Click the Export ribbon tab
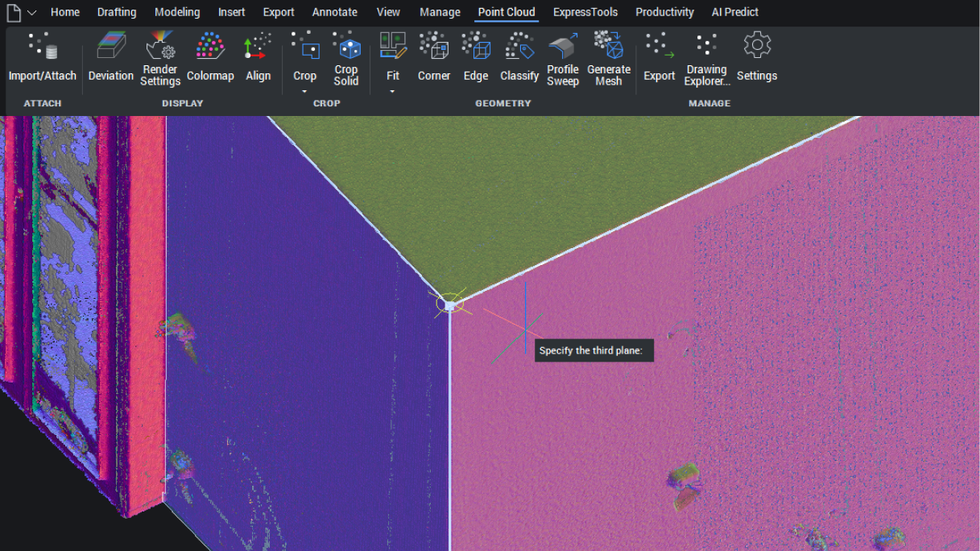The height and width of the screenshot is (551, 980). [279, 12]
